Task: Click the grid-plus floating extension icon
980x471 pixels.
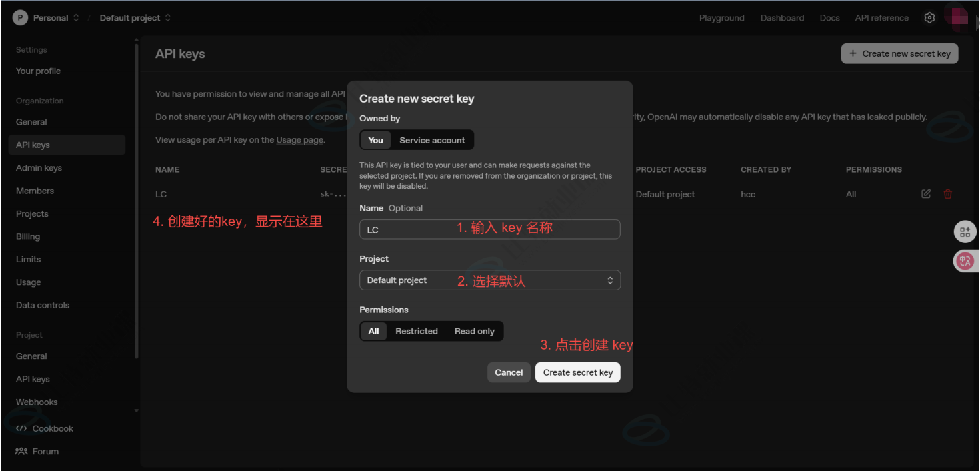Action: tap(965, 232)
